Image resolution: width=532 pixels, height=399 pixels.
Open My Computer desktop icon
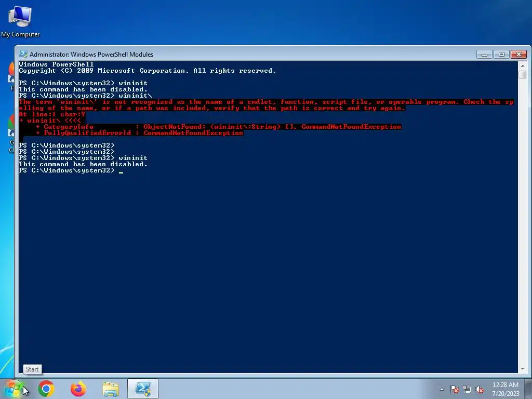pyautogui.click(x=20, y=21)
